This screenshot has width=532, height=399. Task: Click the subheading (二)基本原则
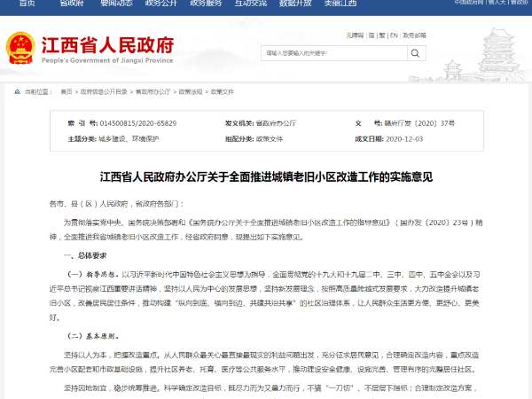click(x=92, y=336)
